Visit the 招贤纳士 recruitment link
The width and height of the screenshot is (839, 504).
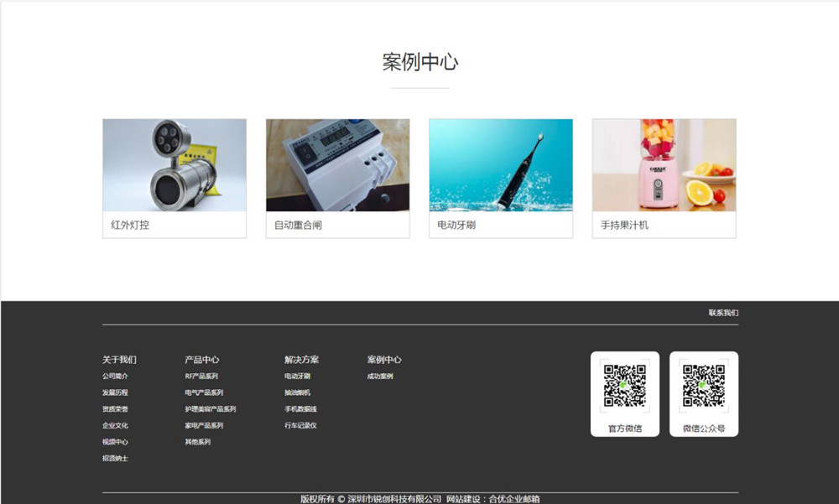coord(114,458)
